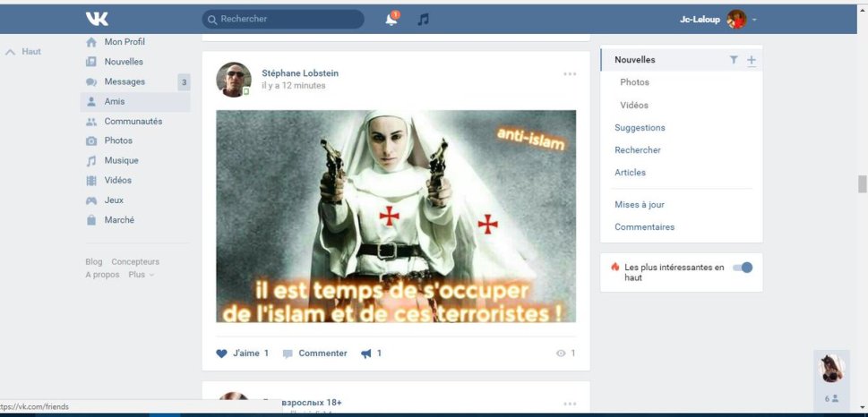Share post using the megaphone icon

[365, 353]
